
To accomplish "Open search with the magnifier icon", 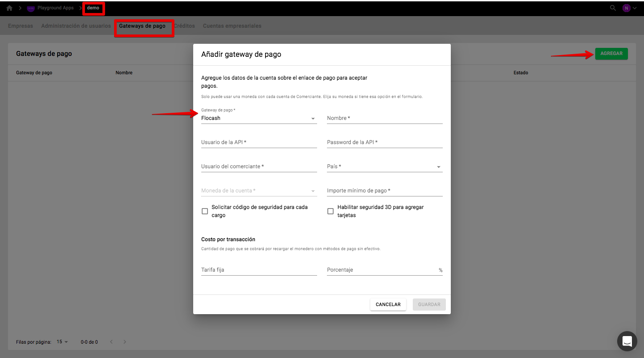I will pos(613,8).
